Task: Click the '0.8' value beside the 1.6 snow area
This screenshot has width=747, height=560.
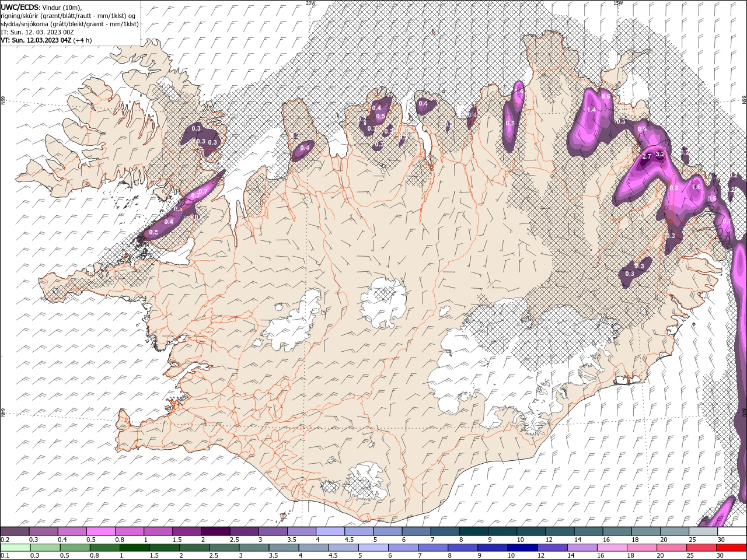Action: pos(674,188)
